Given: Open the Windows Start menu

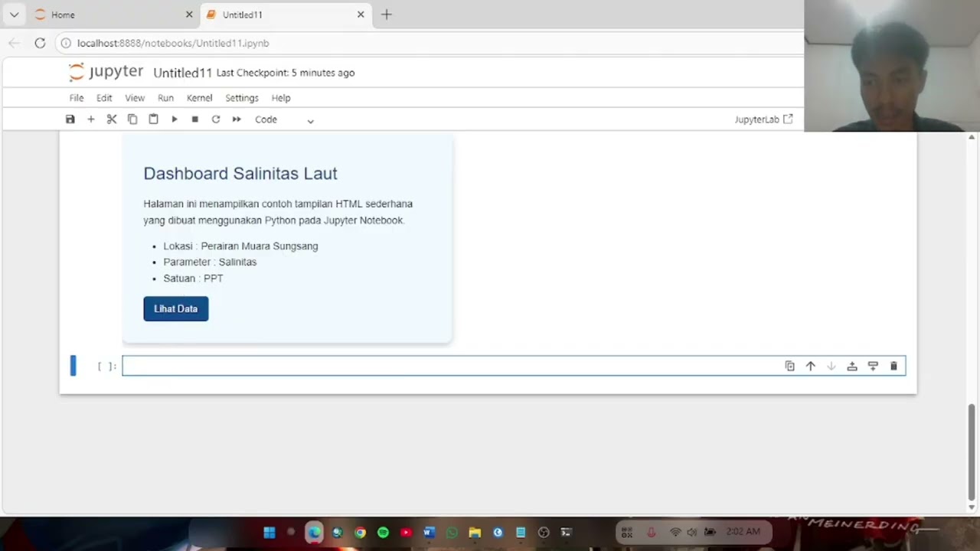Looking at the screenshot, I should point(269,533).
